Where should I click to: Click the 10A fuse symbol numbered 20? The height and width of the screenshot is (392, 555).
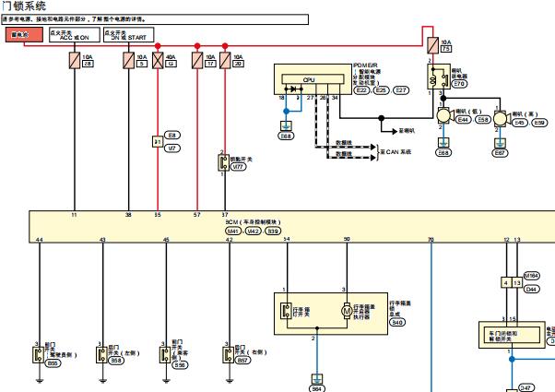coord(225,60)
